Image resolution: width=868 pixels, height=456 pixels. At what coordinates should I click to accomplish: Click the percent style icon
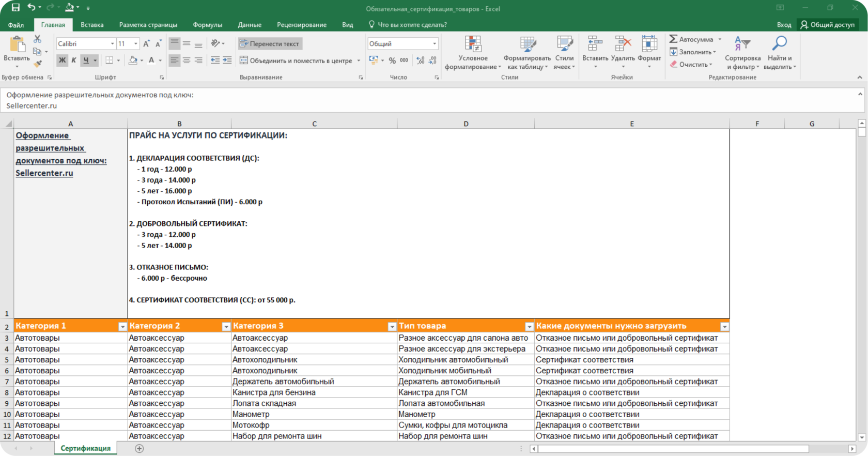pyautogui.click(x=392, y=60)
